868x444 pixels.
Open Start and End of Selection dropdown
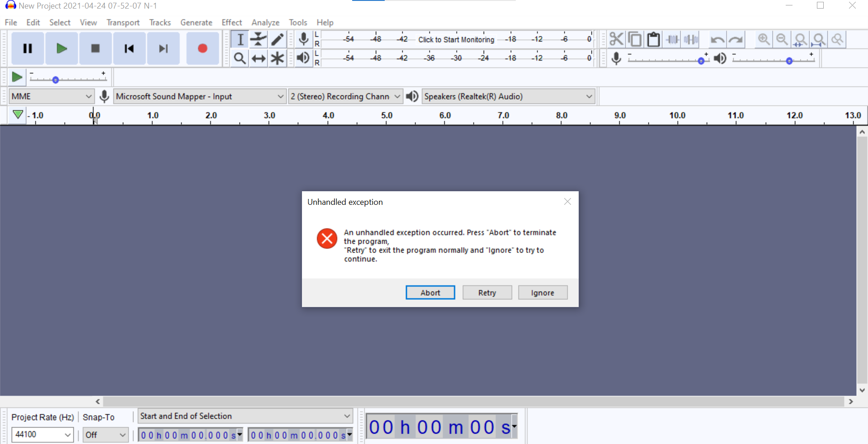(x=245, y=416)
